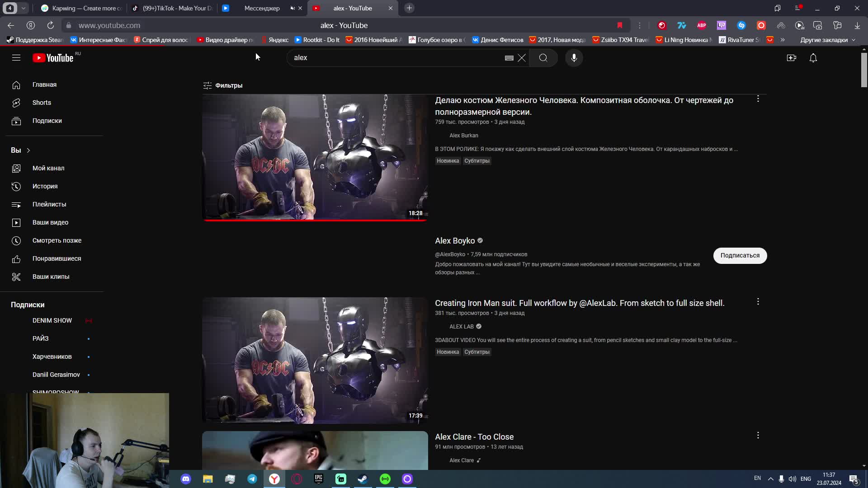868x488 pixels.
Task: Open Alex Boyko channel name
Action: (x=455, y=241)
